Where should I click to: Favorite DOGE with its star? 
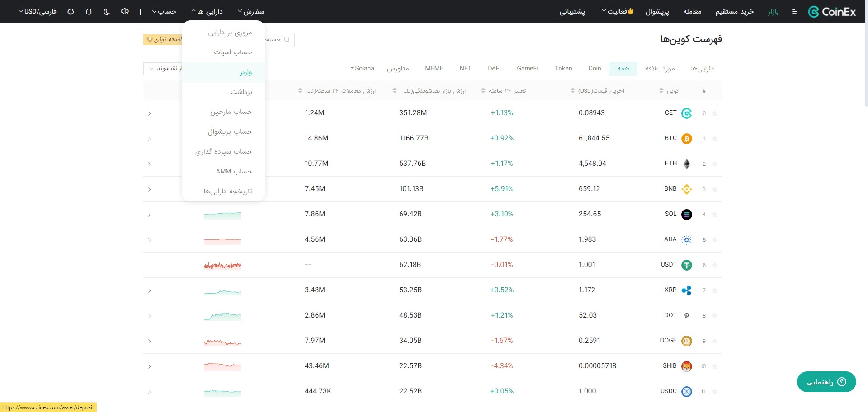pyautogui.click(x=715, y=341)
